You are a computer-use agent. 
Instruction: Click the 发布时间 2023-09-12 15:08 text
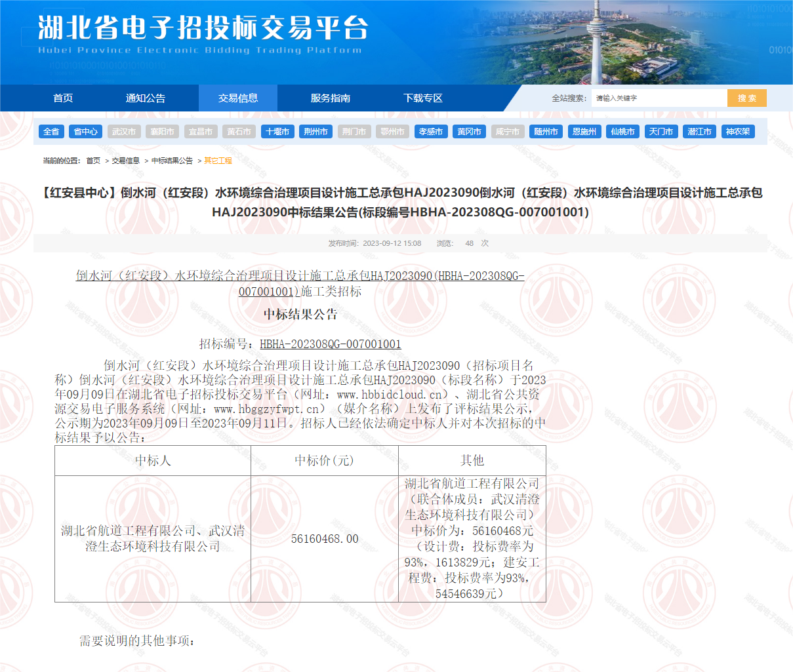pyautogui.click(x=375, y=243)
